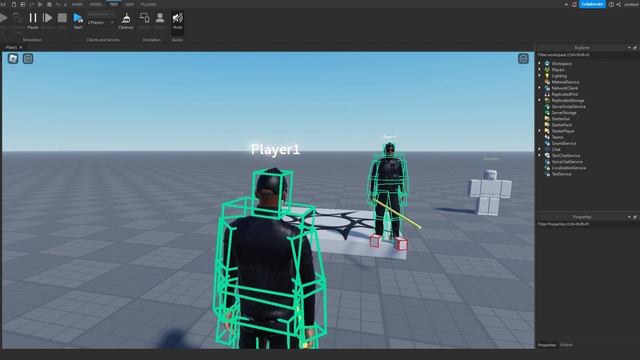This screenshot has width=640, height=360.
Task: Select StarterPack in the Explorer
Action: (562, 125)
